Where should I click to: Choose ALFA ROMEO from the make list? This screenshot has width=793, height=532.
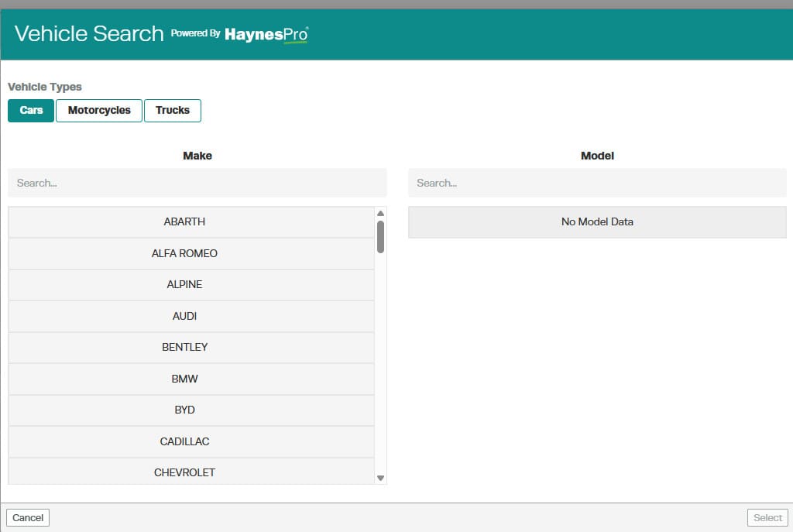(191, 253)
